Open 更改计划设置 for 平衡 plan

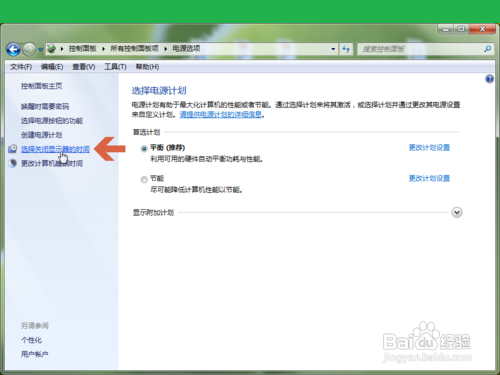[429, 147]
